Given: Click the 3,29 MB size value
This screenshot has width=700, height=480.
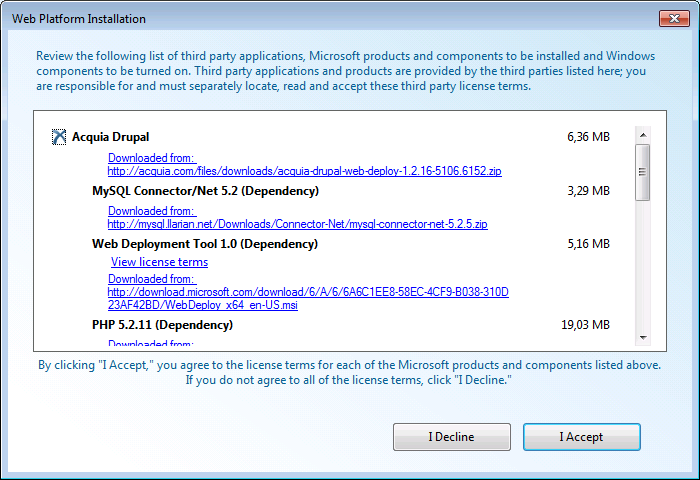Looking at the screenshot, I should pyautogui.click(x=588, y=191).
